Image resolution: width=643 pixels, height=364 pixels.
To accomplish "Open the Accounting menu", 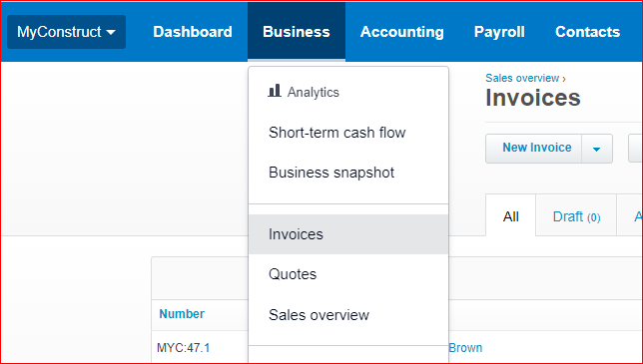I will (401, 32).
